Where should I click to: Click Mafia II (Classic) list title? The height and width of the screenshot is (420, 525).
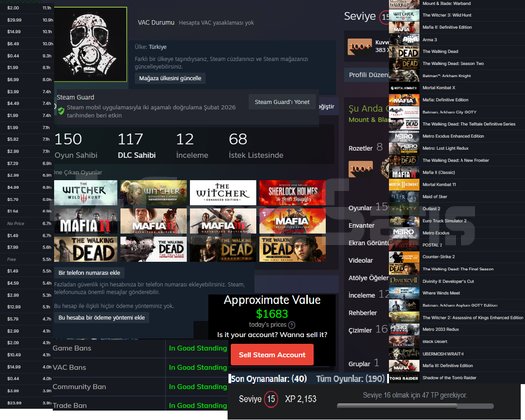tap(439, 172)
